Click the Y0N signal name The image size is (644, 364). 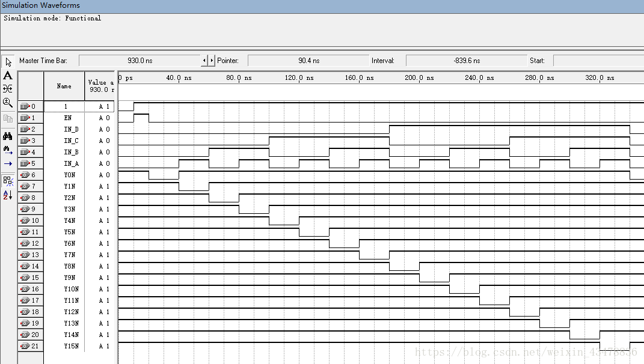click(x=69, y=175)
